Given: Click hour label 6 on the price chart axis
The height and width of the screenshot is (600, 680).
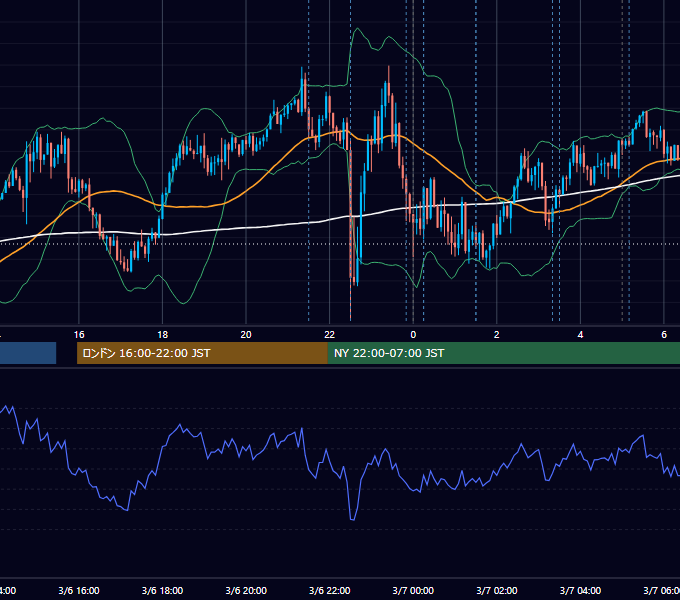Looking at the screenshot, I should (664, 334).
